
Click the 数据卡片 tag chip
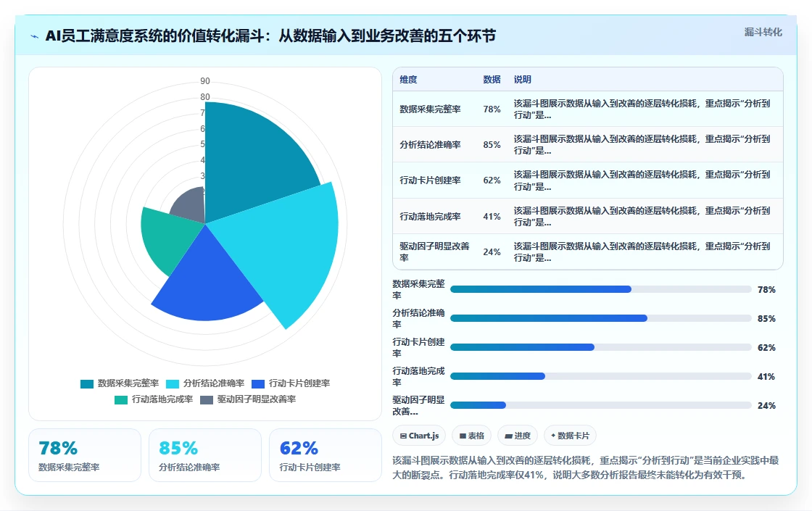click(x=570, y=436)
